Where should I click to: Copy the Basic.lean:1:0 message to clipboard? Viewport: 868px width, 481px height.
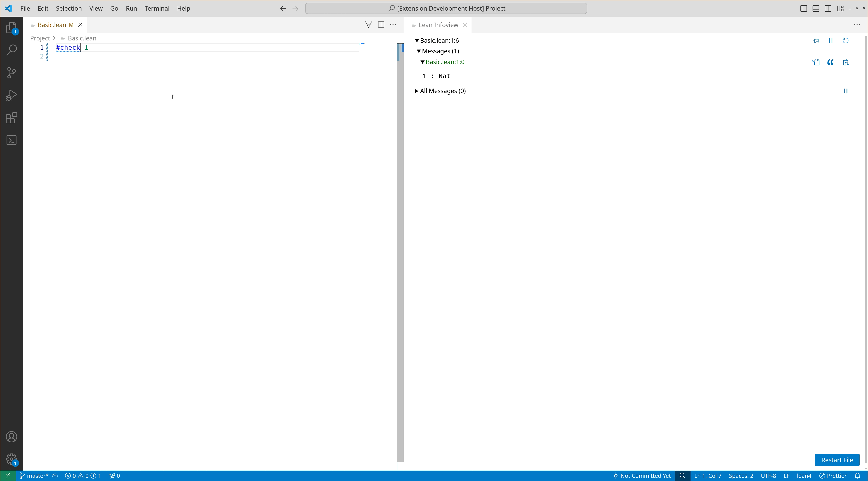coord(846,62)
